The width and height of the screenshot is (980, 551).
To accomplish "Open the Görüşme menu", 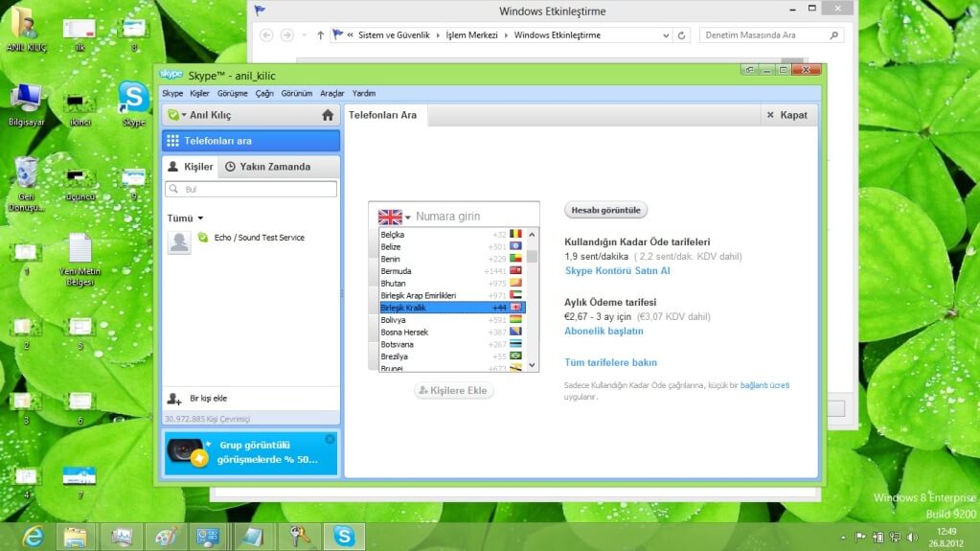I will (x=233, y=94).
